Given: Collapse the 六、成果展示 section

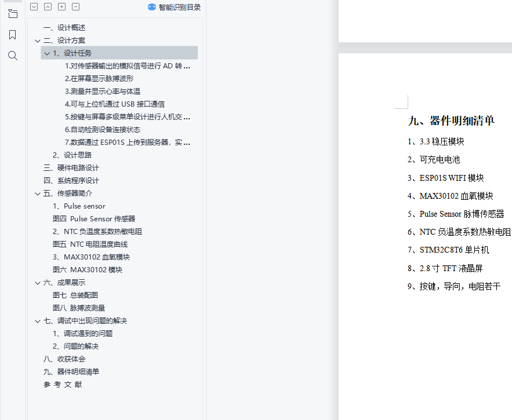Looking at the screenshot, I should point(38,283).
